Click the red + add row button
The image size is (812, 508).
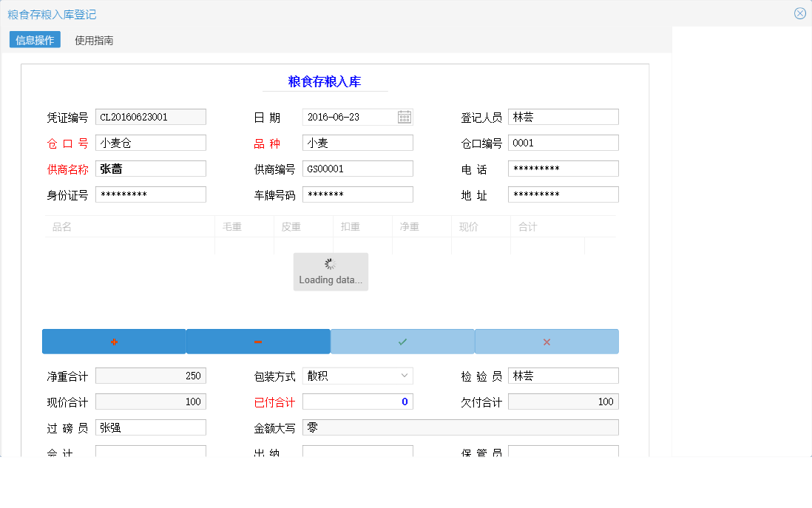click(114, 341)
